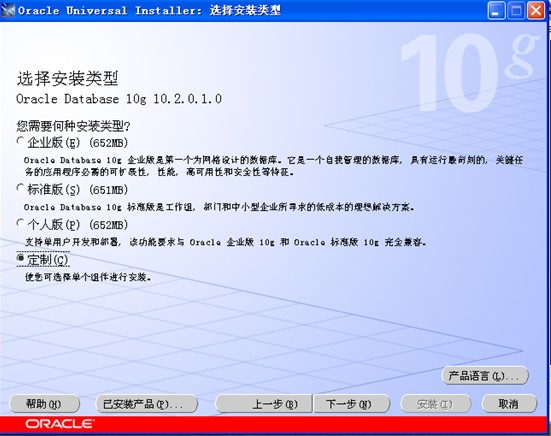The width and height of the screenshot is (551, 436).
Task: Choose the 标准版(S) installation type
Action: [20, 188]
